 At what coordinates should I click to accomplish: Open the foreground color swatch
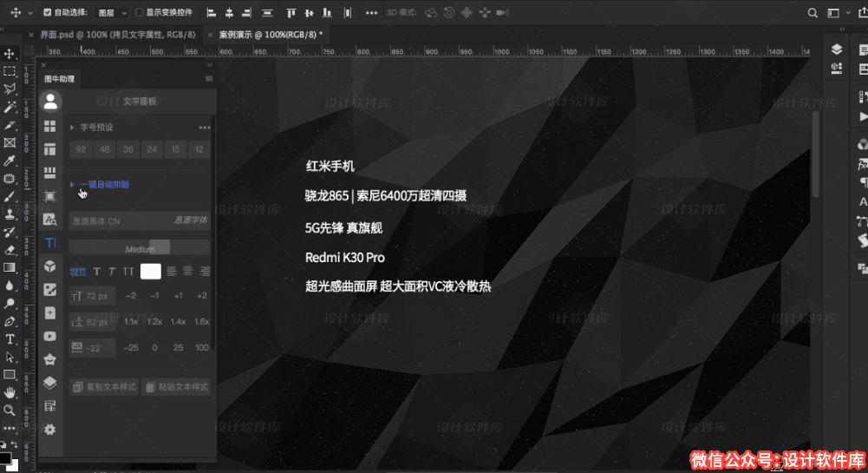click(5, 457)
